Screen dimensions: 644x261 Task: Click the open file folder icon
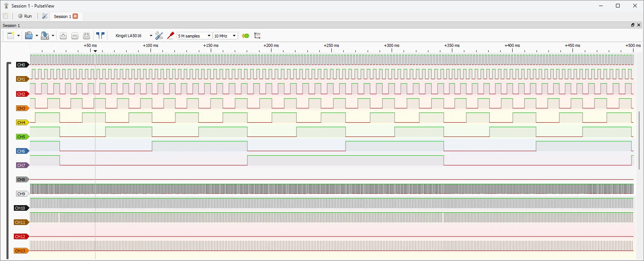[x=28, y=36]
